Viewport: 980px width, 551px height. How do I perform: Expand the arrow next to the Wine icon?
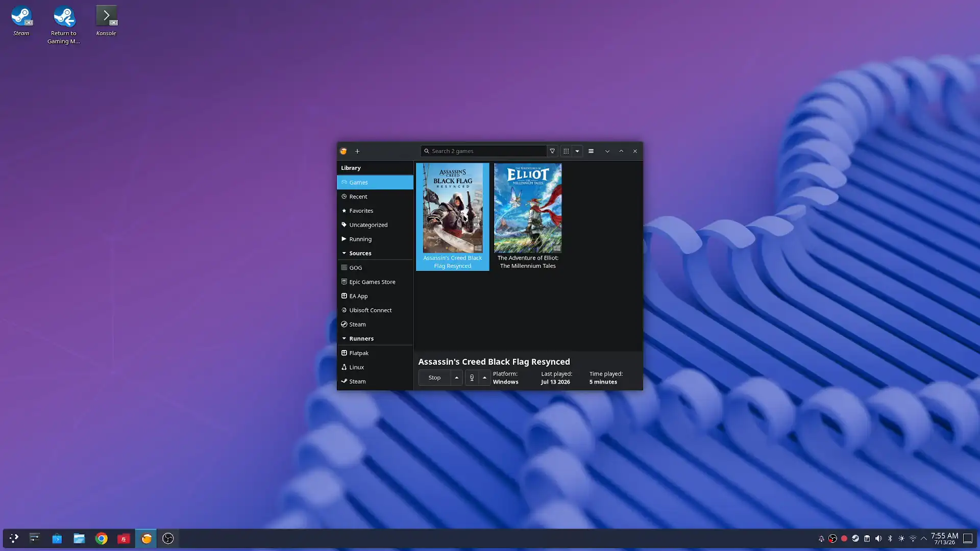click(484, 378)
